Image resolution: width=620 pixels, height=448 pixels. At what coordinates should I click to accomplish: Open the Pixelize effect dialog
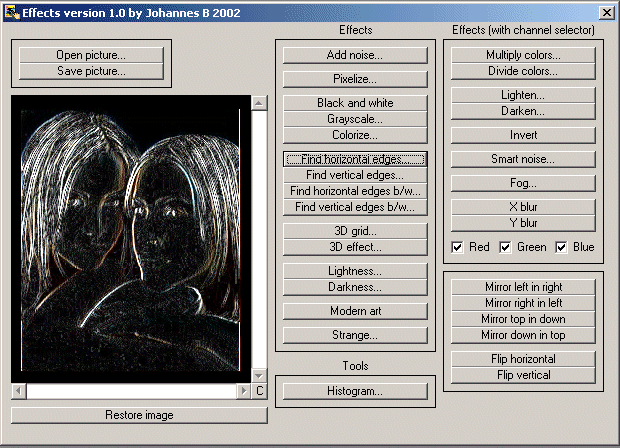coord(355,79)
